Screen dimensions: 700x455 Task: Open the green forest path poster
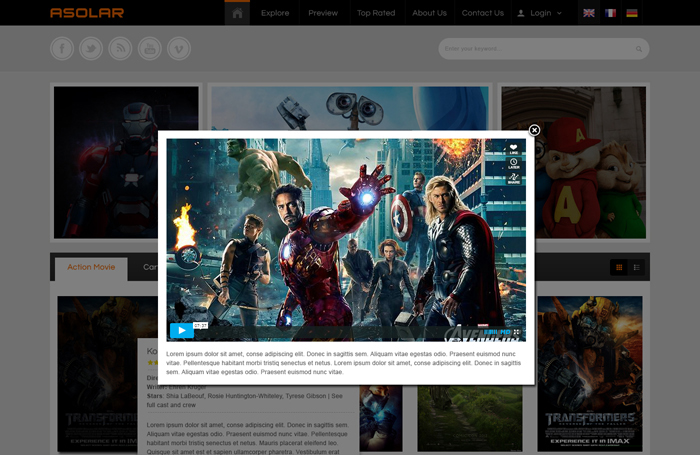point(470,418)
